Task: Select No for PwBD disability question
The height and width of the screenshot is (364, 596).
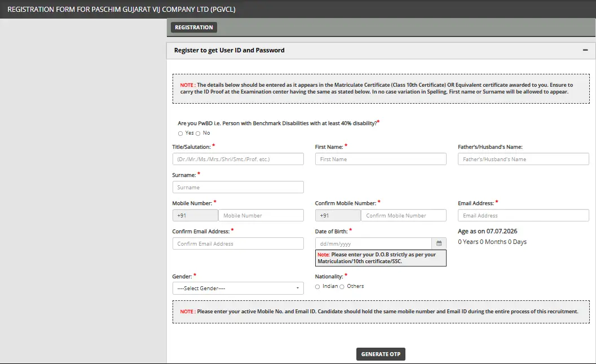Action: click(x=198, y=134)
